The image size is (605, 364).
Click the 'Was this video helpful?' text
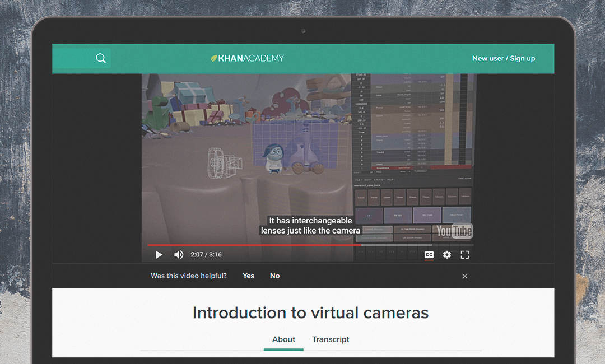click(x=189, y=276)
